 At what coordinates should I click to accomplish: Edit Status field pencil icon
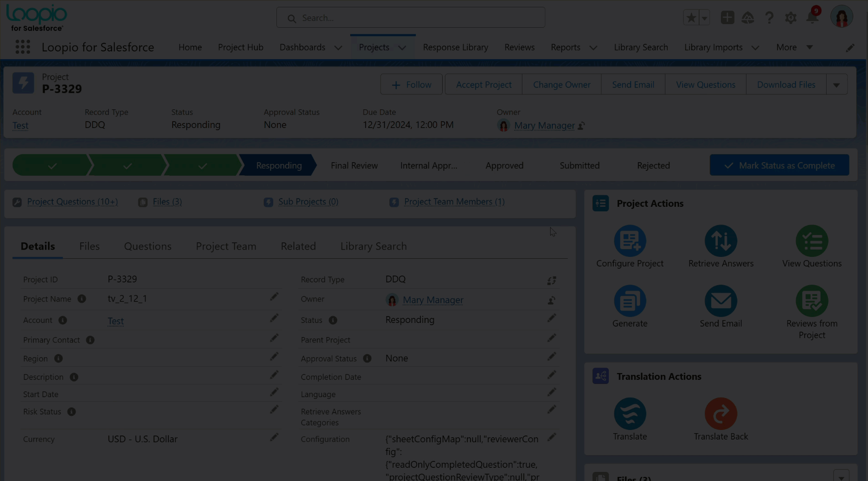[x=551, y=318]
